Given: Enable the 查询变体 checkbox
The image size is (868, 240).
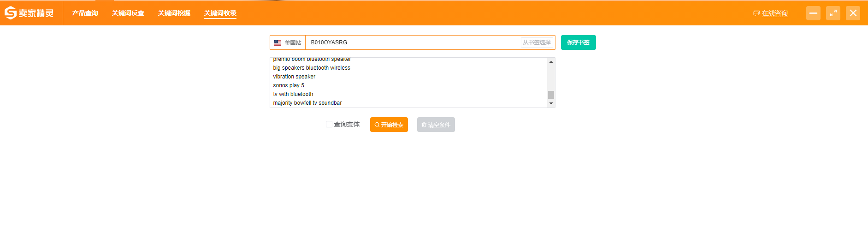Looking at the screenshot, I should point(329,124).
